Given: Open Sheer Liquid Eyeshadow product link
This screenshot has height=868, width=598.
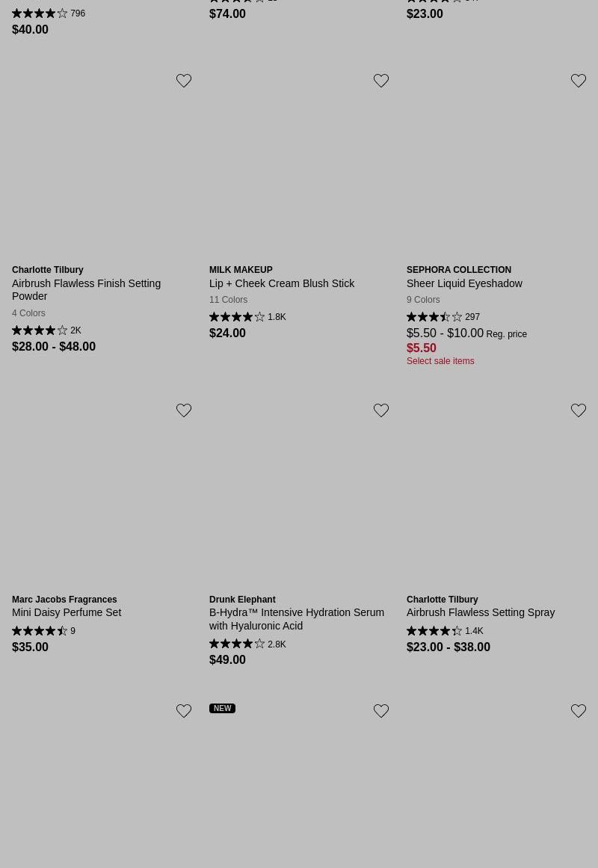Looking at the screenshot, I should [464, 283].
